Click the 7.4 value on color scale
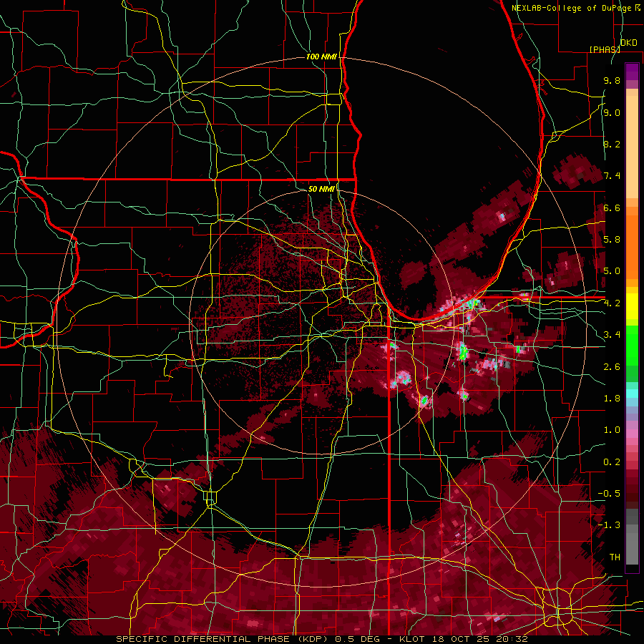The image size is (644, 644). (612, 176)
